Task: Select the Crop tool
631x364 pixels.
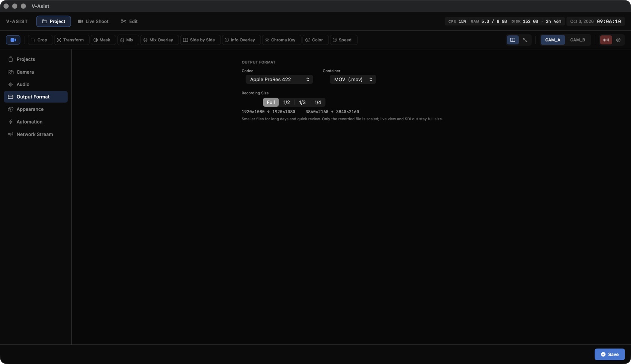Action: [x=39, y=40]
